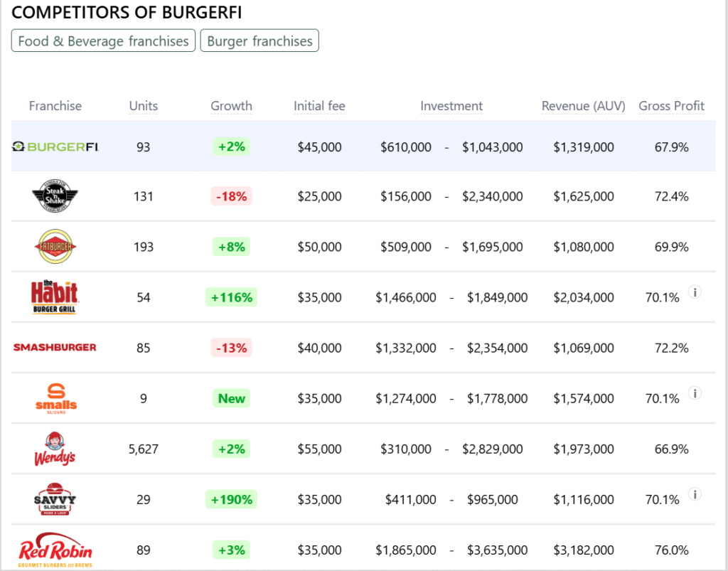Click the Initial fee column header

(x=319, y=106)
